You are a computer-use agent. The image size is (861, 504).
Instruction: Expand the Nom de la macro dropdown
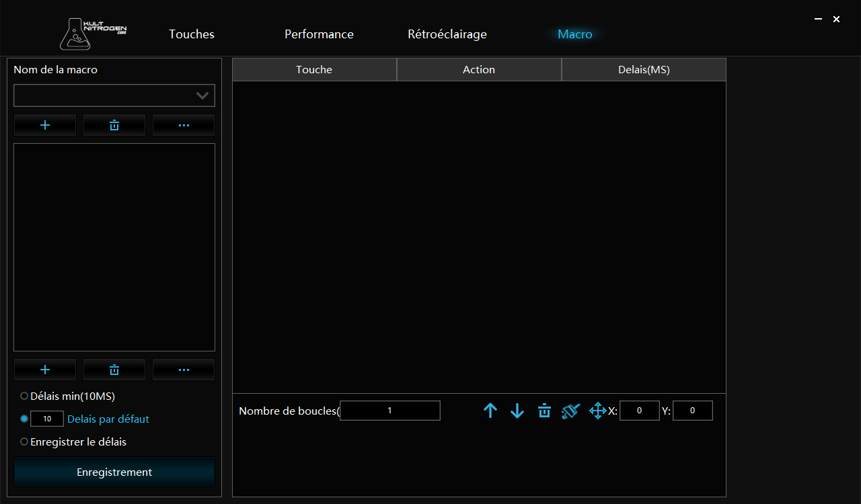(202, 95)
